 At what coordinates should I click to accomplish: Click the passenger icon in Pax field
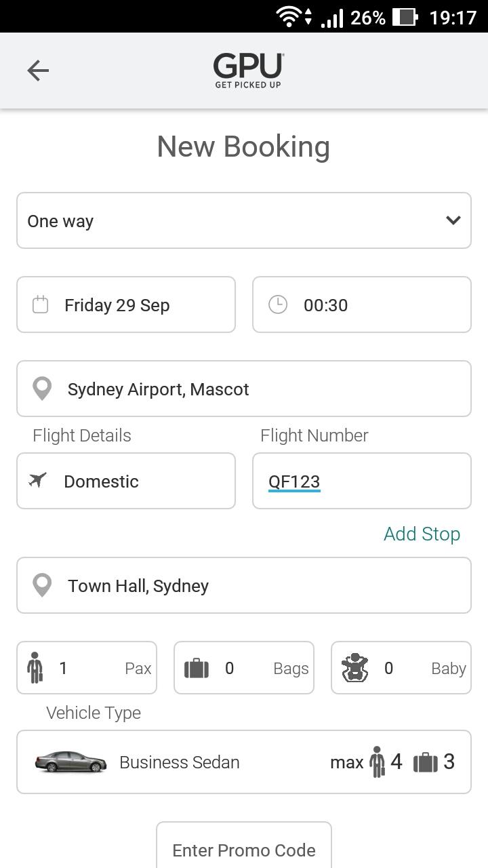(35, 668)
